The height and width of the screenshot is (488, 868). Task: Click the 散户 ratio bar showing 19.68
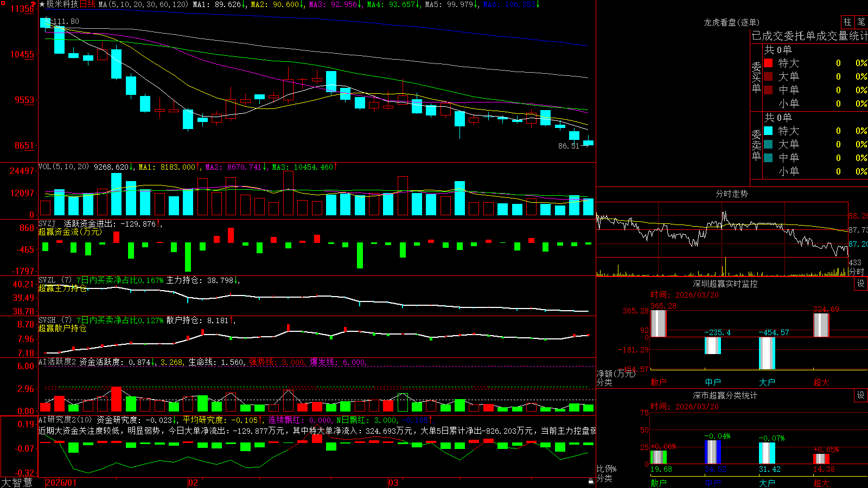(x=658, y=457)
